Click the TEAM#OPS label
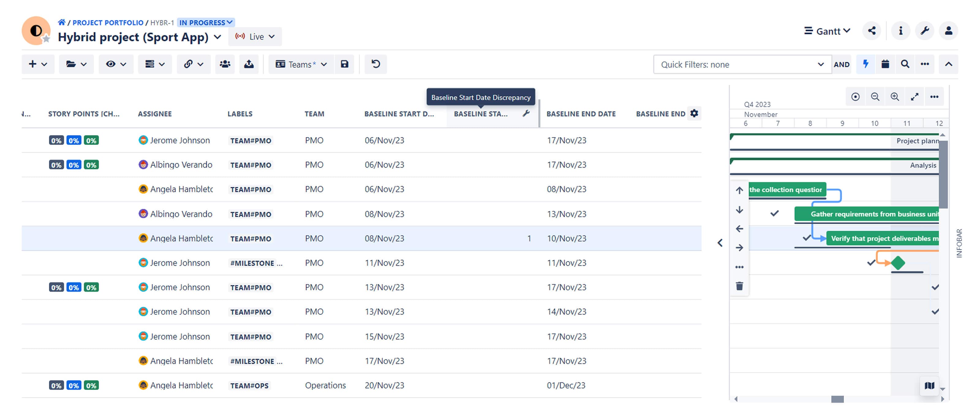 point(249,386)
